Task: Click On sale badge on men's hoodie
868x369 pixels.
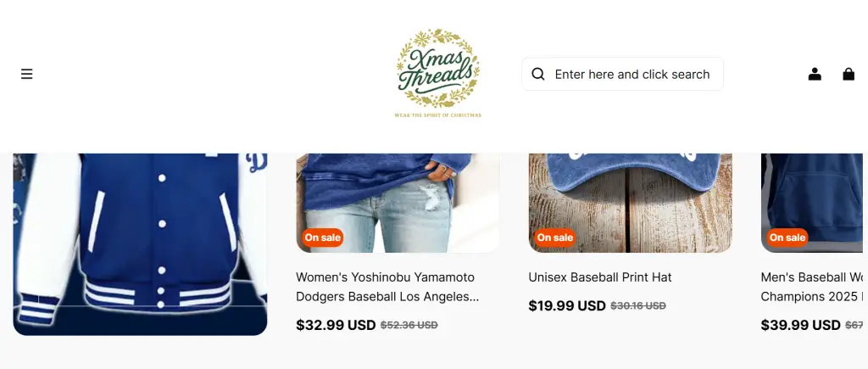Action: click(787, 238)
